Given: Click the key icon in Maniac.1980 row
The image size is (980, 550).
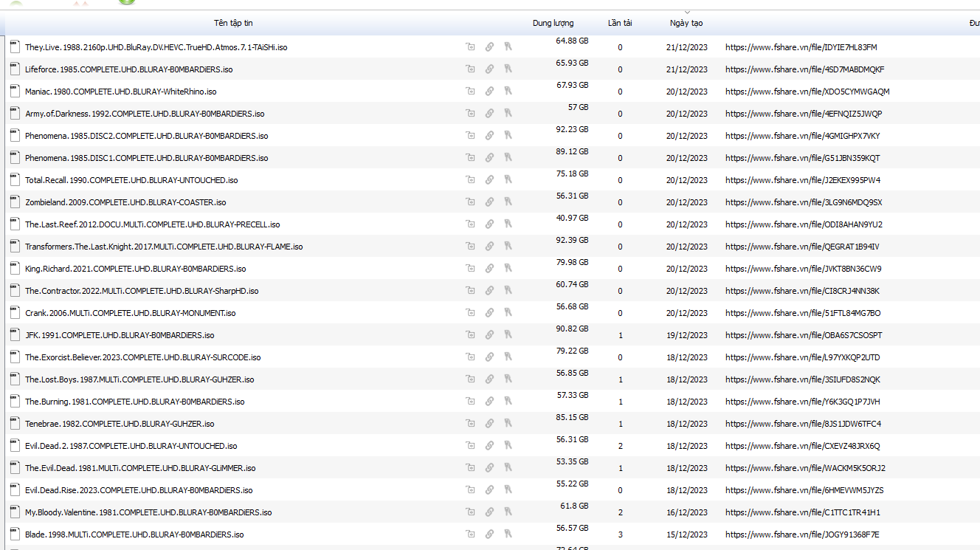Looking at the screenshot, I should pos(508,92).
